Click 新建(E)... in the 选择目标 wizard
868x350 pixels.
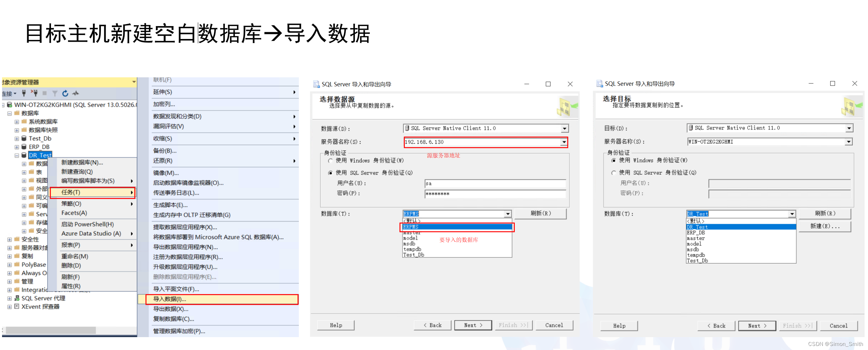[x=825, y=226]
